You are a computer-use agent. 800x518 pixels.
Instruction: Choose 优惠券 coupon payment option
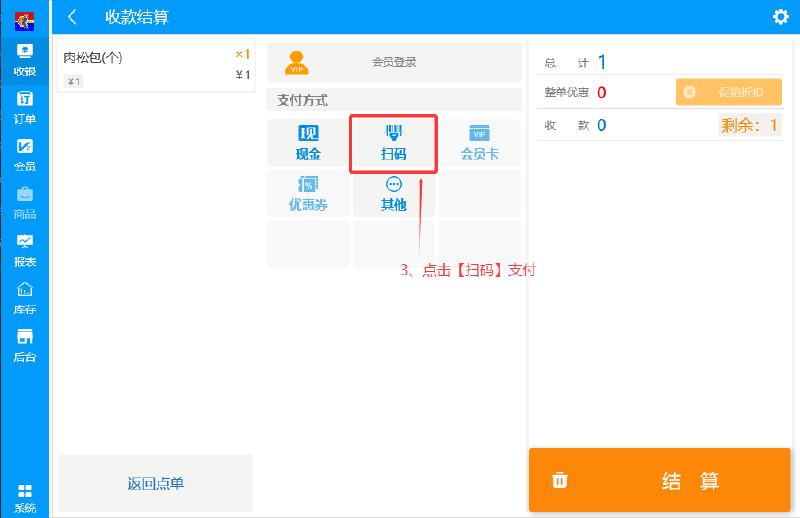pos(308,194)
